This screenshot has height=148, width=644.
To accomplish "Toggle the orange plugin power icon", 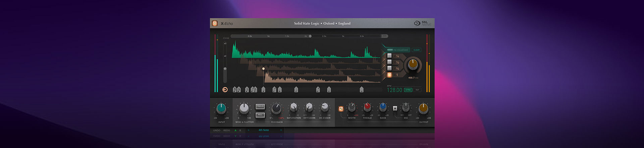I will 215,24.
